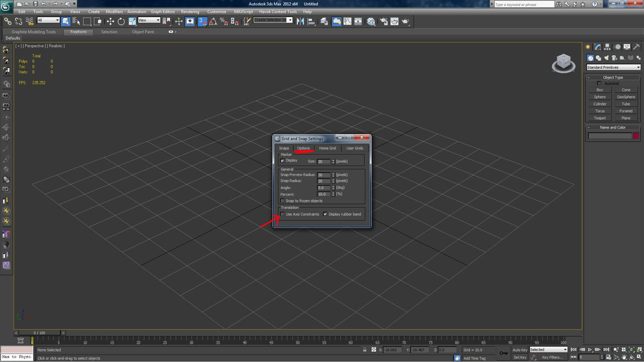Viewport: 644px width, 362px height.
Task: Toggle the AutoGrid checkbox
Action: pos(599,83)
